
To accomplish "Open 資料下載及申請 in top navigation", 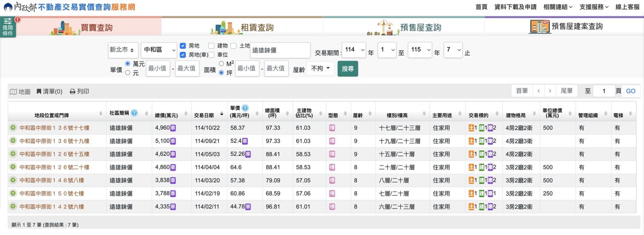I will tap(515, 7).
